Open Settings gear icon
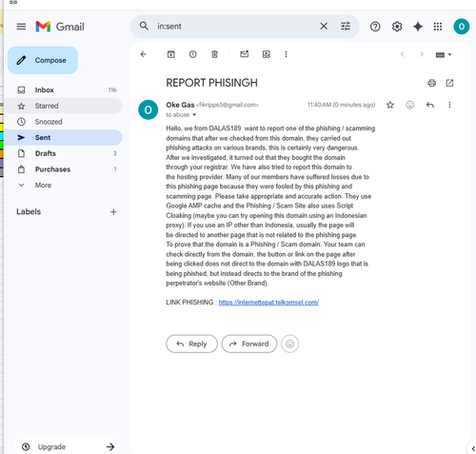The width and height of the screenshot is (476, 454). click(397, 27)
